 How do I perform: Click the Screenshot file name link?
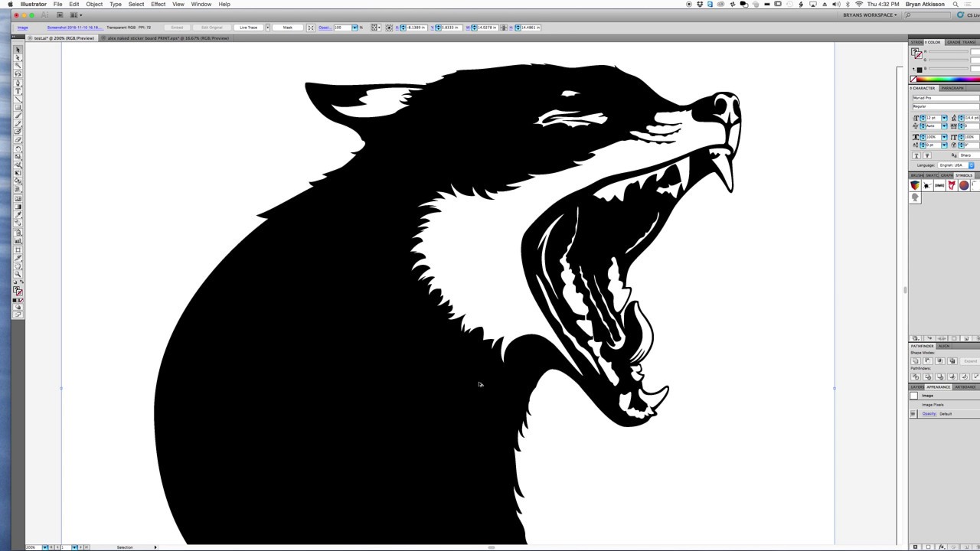(76, 28)
